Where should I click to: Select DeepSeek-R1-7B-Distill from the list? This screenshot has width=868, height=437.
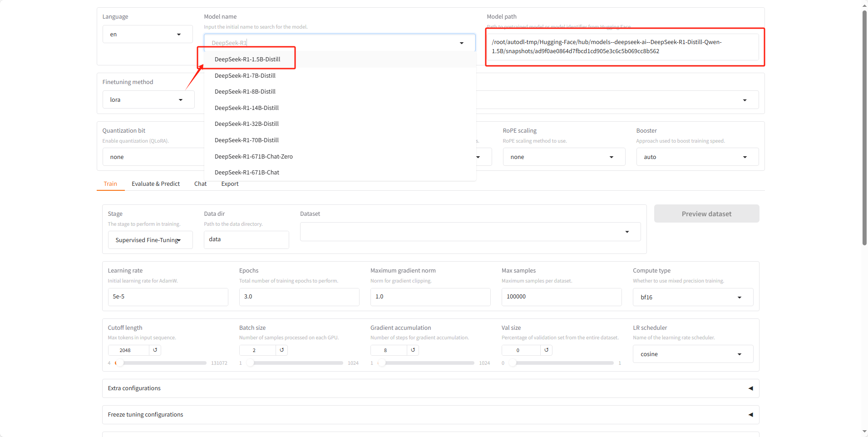340,76
